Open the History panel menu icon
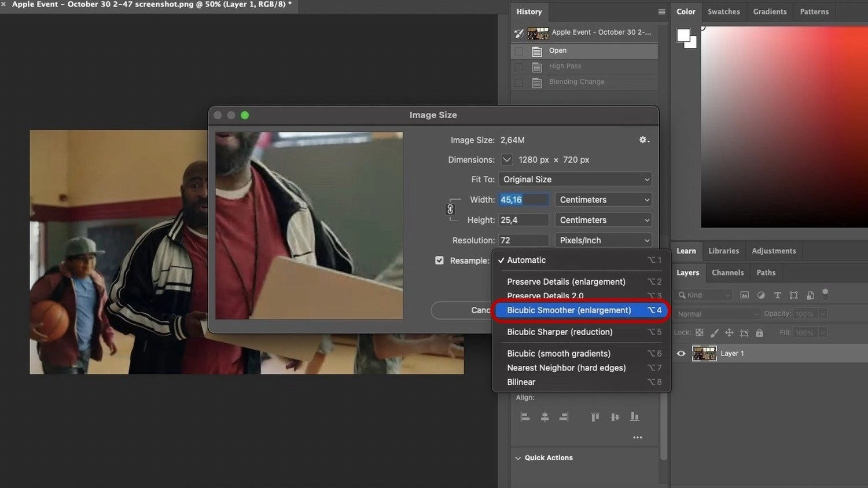This screenshot has width=868, height=488. click(661, 12)
